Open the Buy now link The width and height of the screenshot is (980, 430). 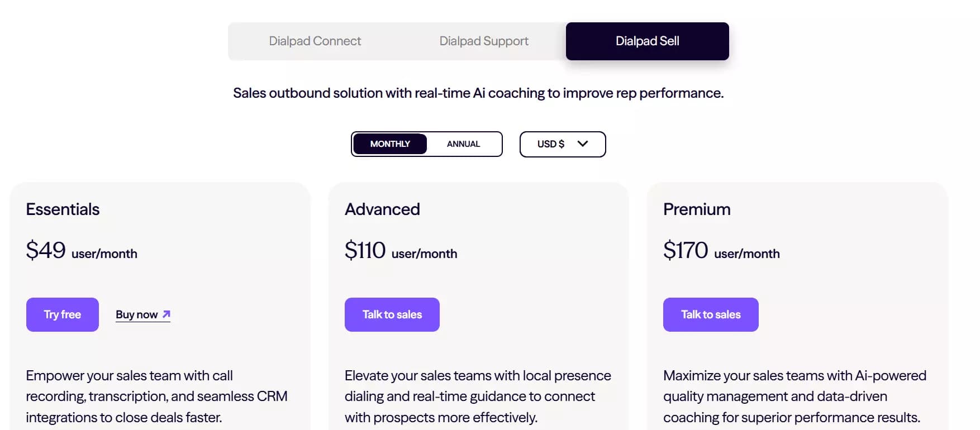[137, 314]
